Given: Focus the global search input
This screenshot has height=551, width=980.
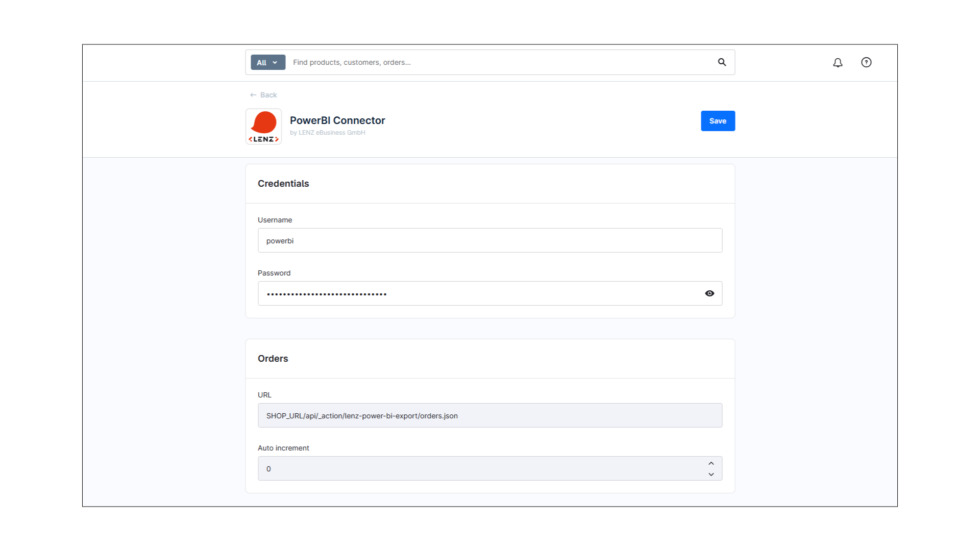Looking at the screenshot, I should point(500,62).
